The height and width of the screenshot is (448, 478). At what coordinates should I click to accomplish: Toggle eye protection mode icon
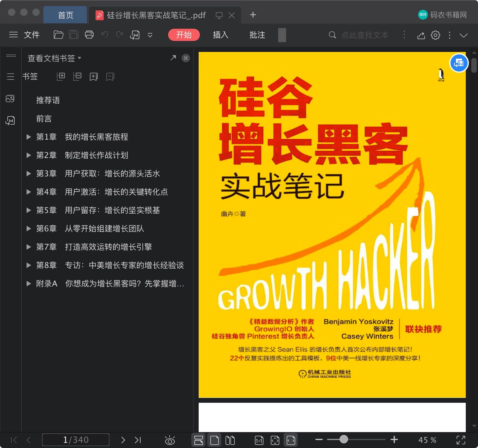(170, 440)
